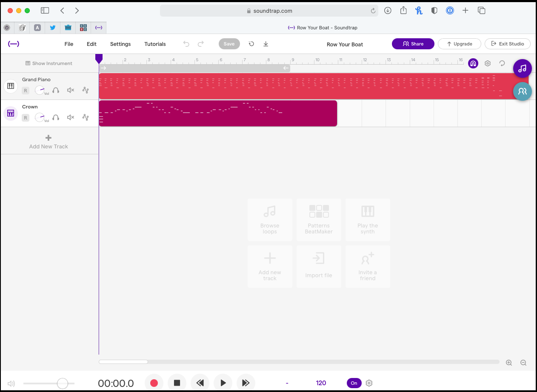
Task: Open the revision history icon
Action: click(x=251, y=44)
